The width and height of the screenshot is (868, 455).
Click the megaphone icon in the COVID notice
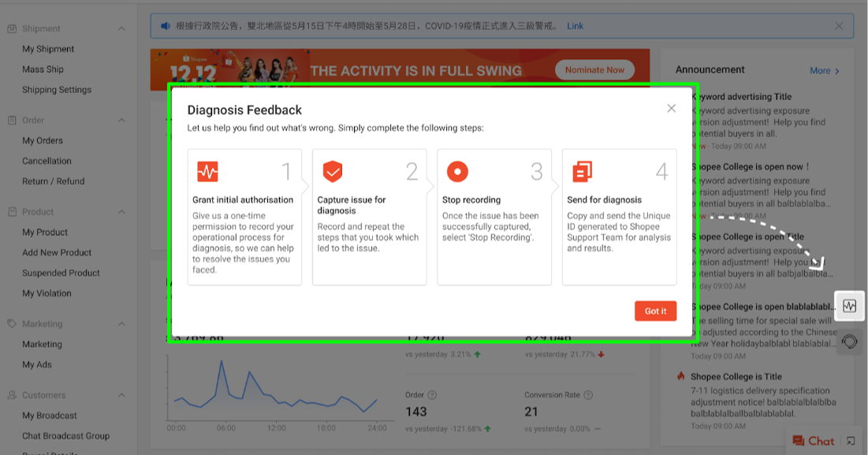pos(164,25)
